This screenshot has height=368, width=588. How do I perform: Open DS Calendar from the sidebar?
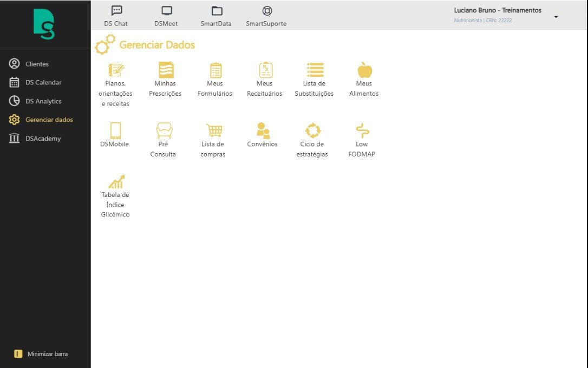pyautogui.click(x=35, y=82)
